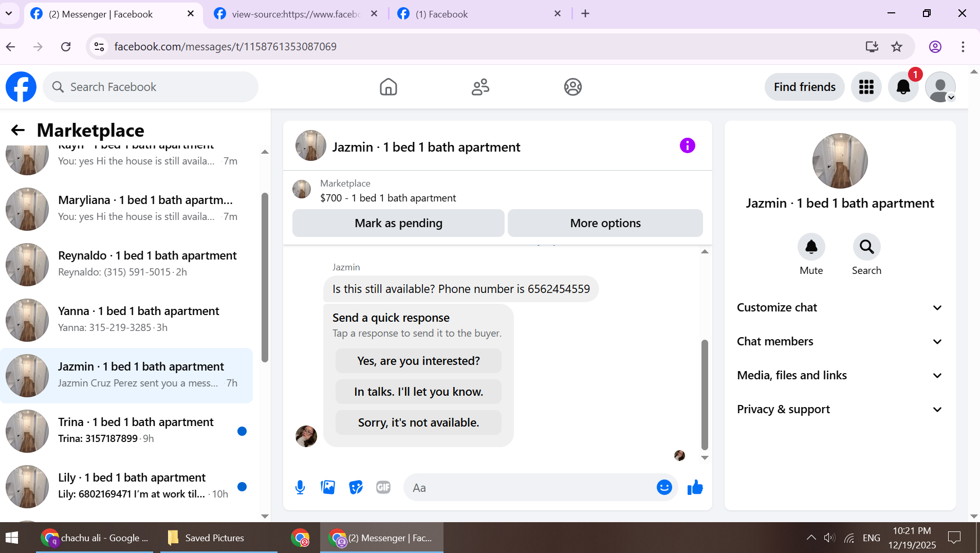
Task: Open the Friends icon in top navigation
Action: click(x=480, y=87)
